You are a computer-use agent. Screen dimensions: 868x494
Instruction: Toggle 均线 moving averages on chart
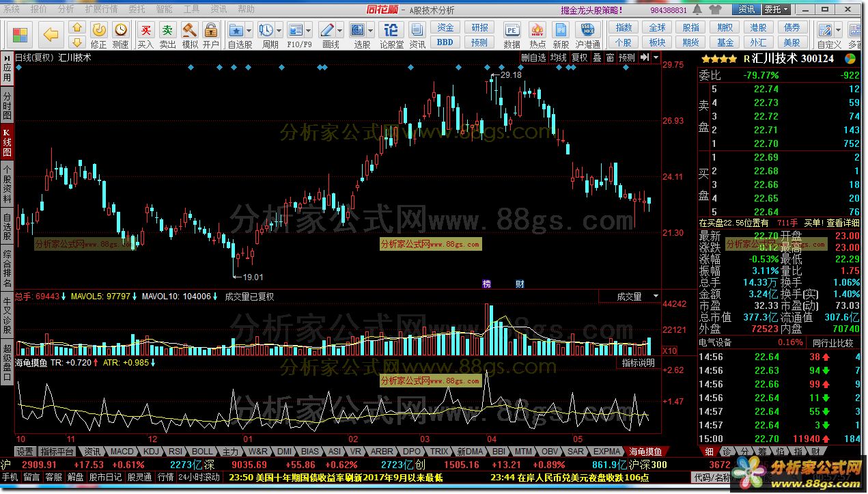point(559,58)
